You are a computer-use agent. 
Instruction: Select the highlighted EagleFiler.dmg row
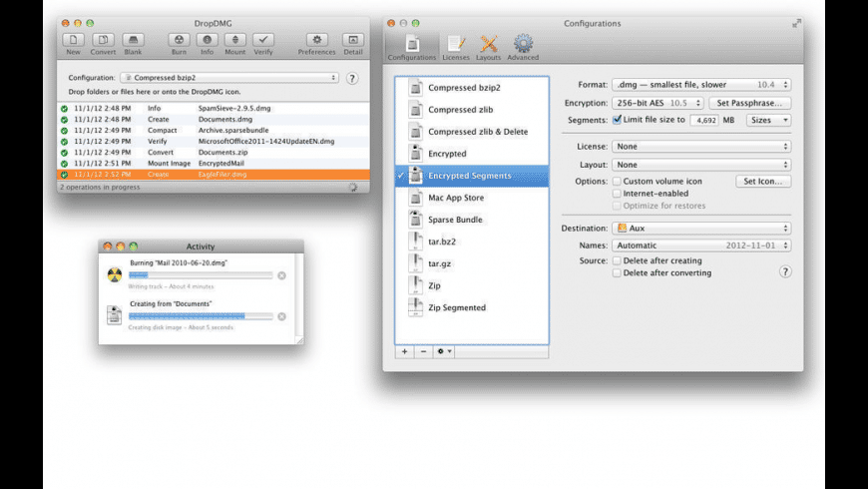[214, 175]
